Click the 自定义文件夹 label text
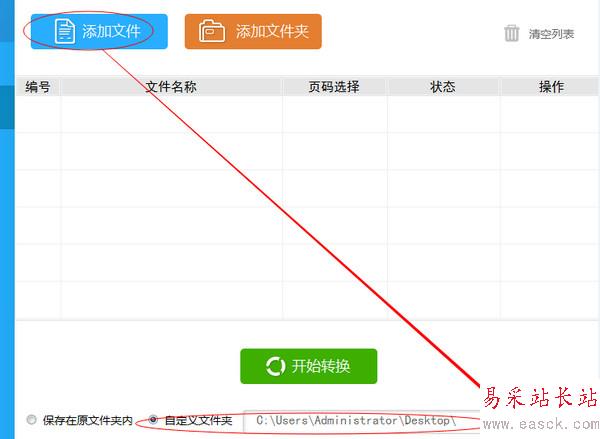 [x=198, y=421]
